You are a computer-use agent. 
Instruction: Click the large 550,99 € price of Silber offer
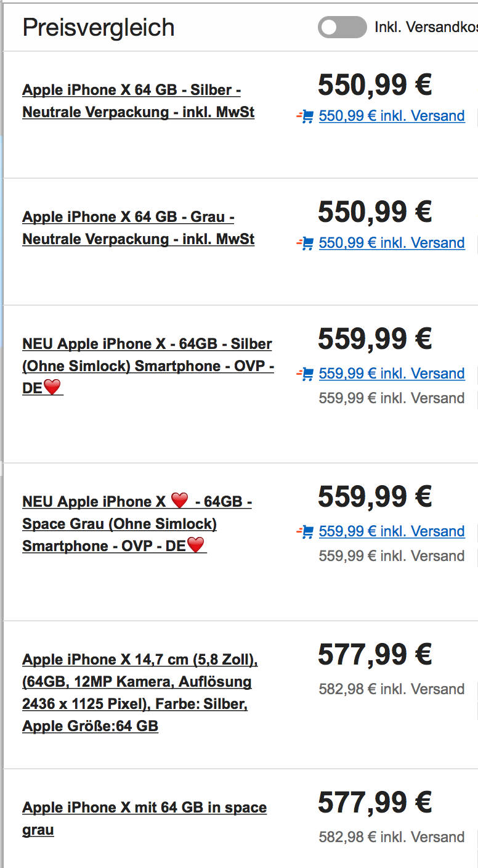(375, 85)
